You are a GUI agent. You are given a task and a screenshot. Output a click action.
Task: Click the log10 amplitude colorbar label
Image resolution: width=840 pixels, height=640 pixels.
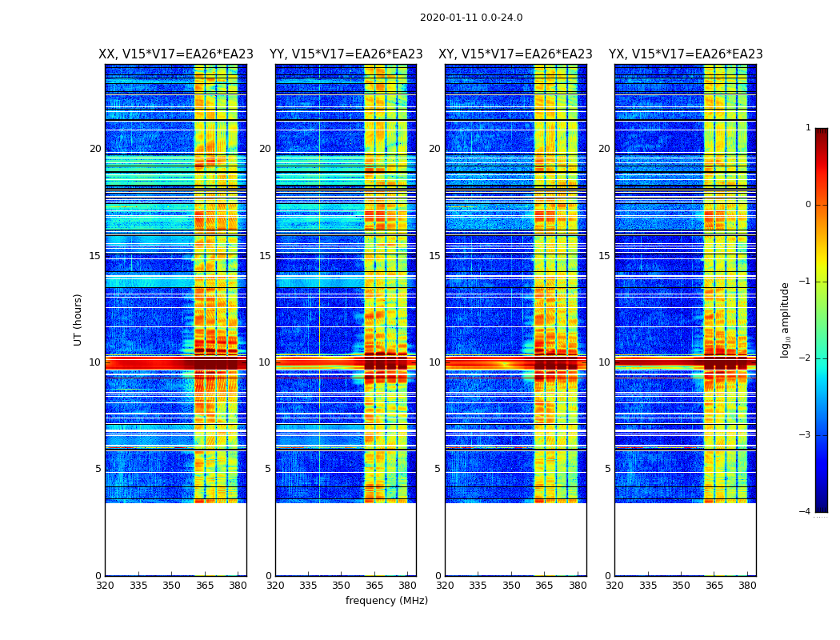tap(785, 320)
